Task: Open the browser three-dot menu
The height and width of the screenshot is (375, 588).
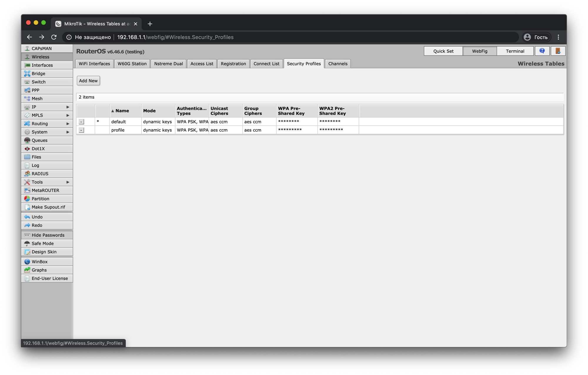Action: coord(558,37)
